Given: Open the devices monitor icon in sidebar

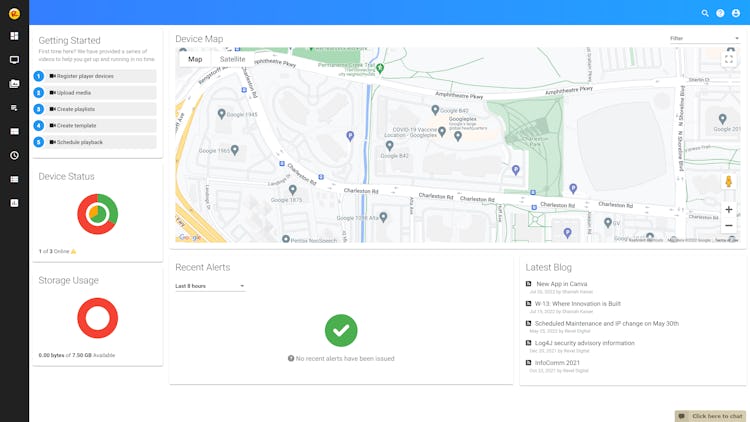Looking at the screenshot, I should pos(14,60).
